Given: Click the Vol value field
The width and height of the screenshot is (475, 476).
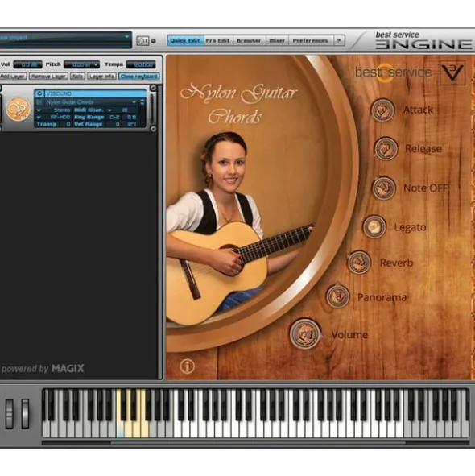Looking at the screenshot, I should point(27,64).
